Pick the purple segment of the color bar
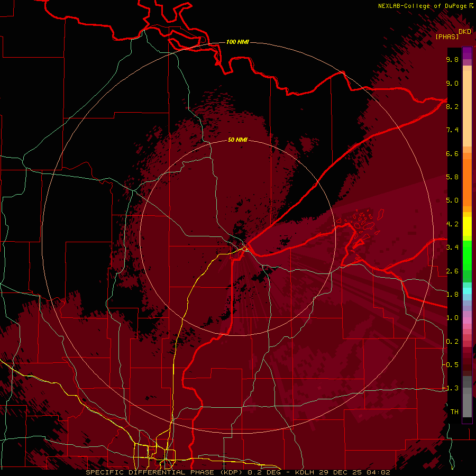476x476 pixels. pos(467,53)
